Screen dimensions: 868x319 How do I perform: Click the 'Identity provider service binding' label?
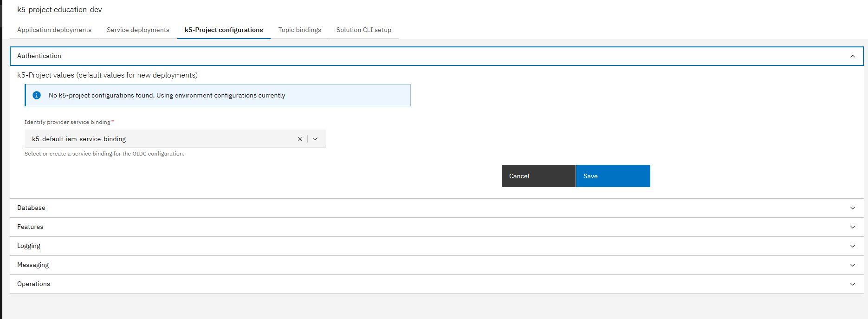(69, 122)
